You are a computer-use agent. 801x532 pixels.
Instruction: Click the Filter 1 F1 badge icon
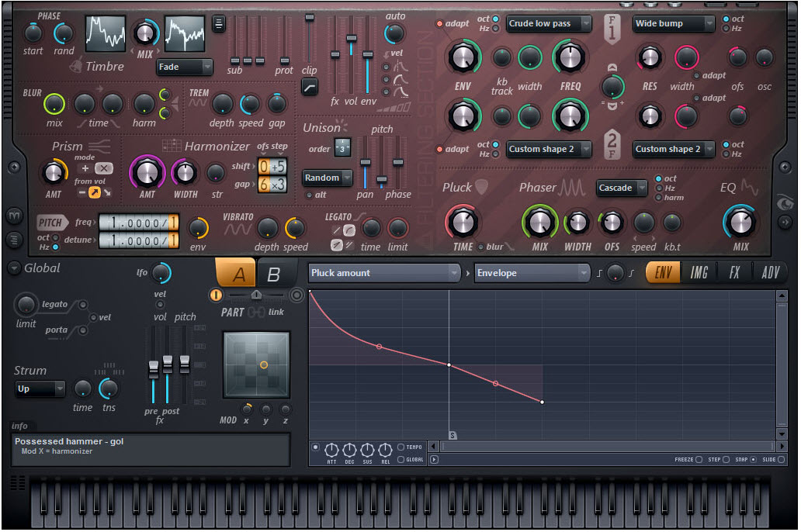coord(612,29)
